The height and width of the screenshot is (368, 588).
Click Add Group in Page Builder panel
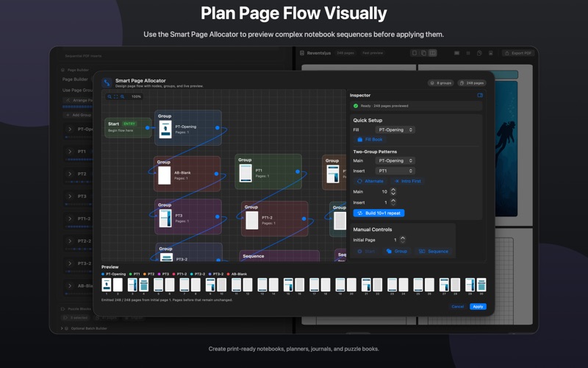[x=79, y=115]
